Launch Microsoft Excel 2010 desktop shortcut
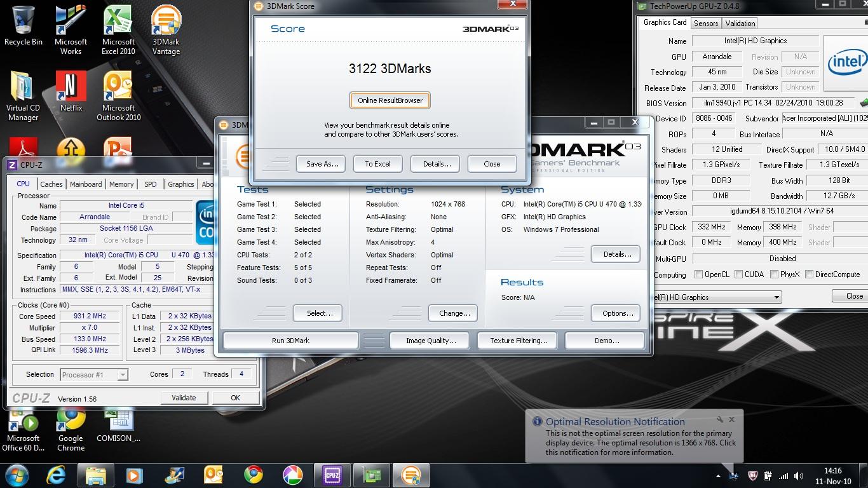The height and width of the screenshot is (488, 868). pyautogui.click(x=118, y=29)
